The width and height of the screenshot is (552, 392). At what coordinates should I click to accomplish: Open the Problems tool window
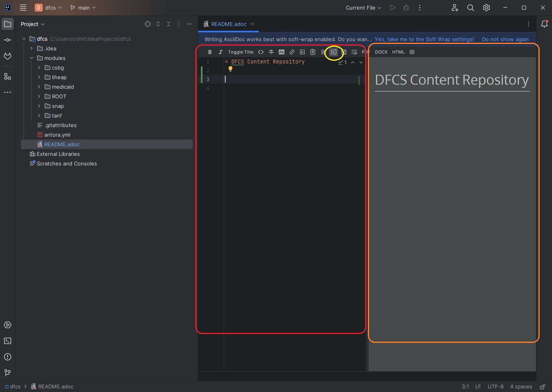[x=8, y=357]
